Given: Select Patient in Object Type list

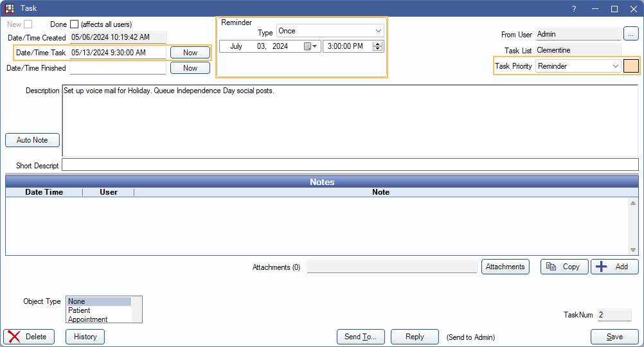Looking at the screenshot, I should pyautogui.click(x=80, y=310).
